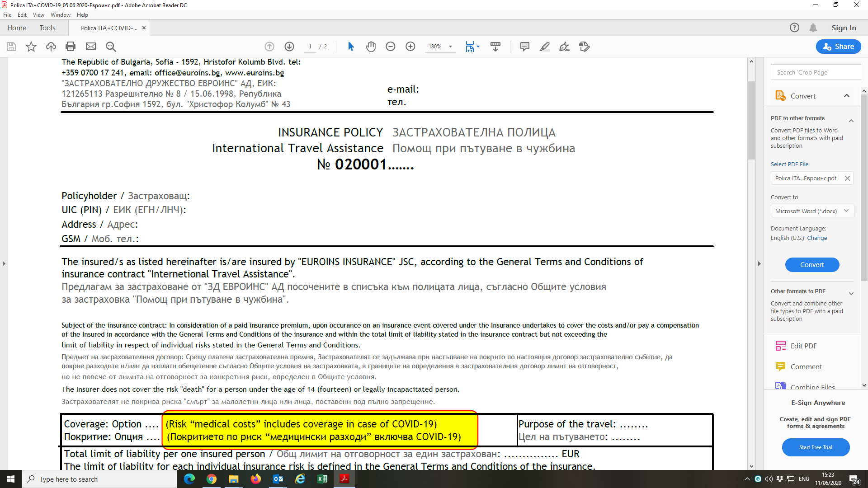Open Excel from the taskbar

322,479
